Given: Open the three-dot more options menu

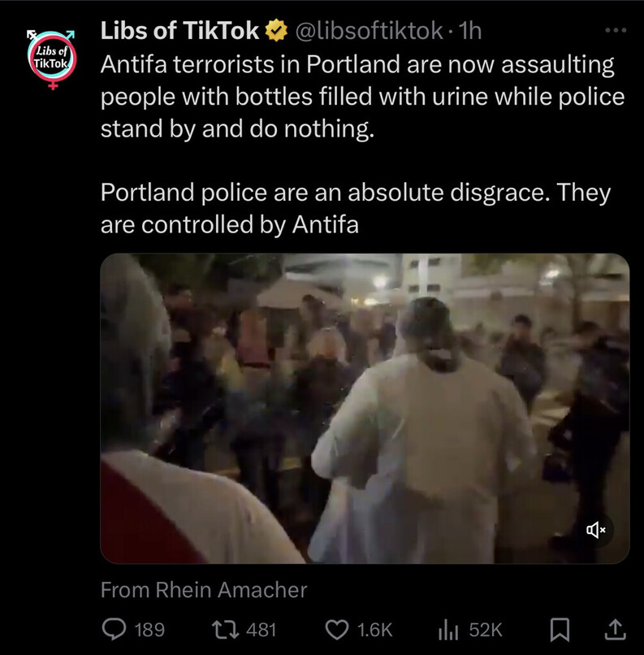Looking at the screenshot, I should click(616, 30).
